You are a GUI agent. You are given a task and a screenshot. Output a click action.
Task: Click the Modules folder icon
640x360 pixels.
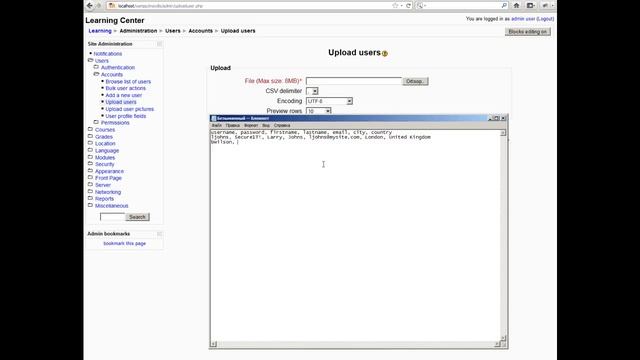91,157
